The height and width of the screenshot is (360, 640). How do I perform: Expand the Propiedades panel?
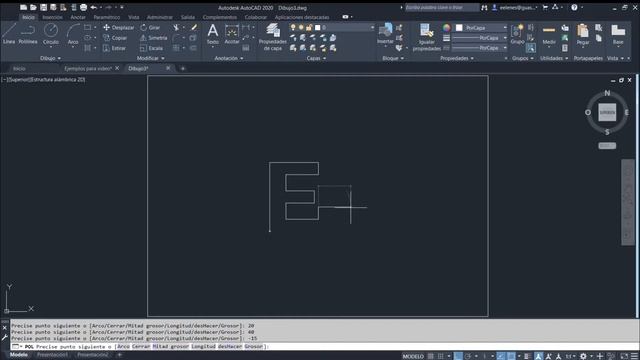click(457, 58)
